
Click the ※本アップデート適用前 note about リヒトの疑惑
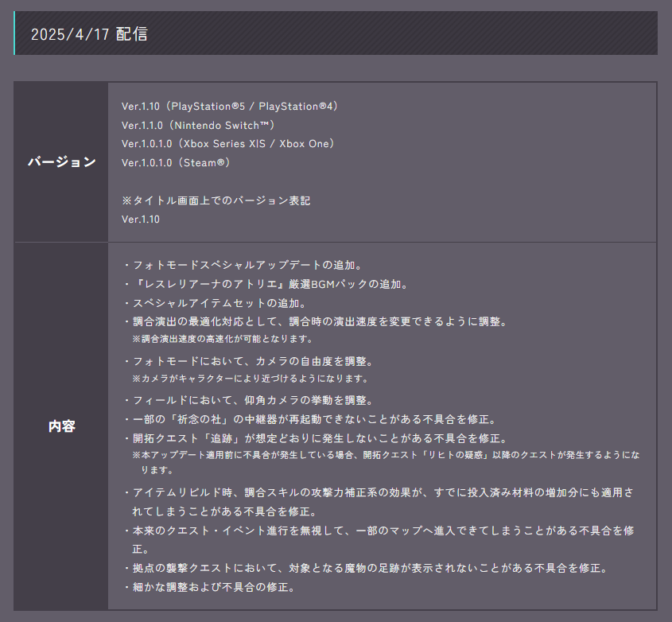tap(386, 462)
